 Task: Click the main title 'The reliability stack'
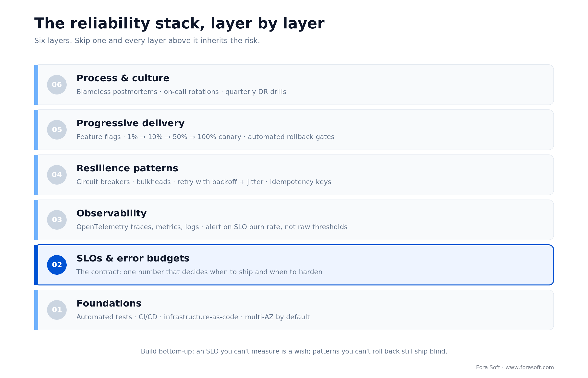[x=179, y=24]
